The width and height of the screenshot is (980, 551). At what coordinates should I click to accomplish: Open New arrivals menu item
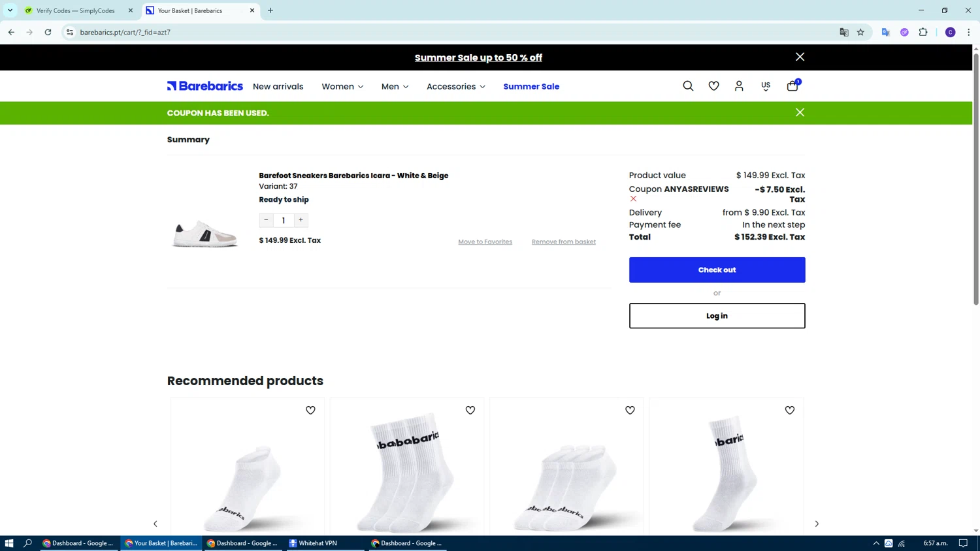coord(278,86)
